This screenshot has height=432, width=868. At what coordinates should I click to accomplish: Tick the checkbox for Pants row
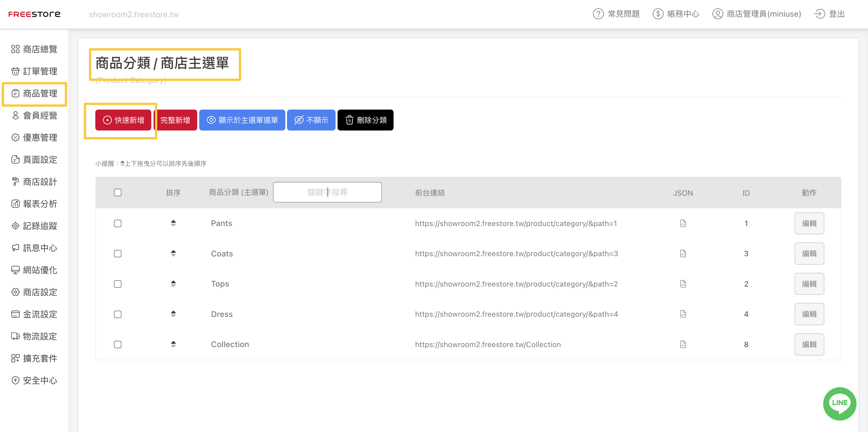pos(118,223)
